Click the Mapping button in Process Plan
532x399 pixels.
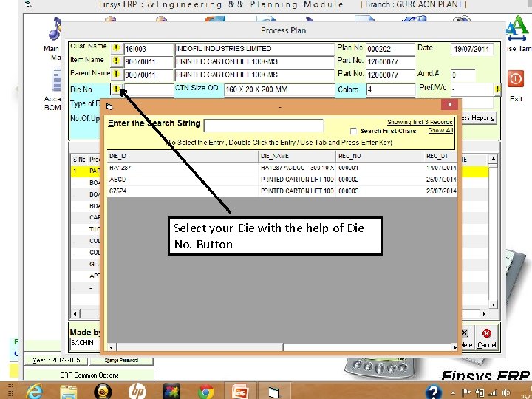pos(479,117)
